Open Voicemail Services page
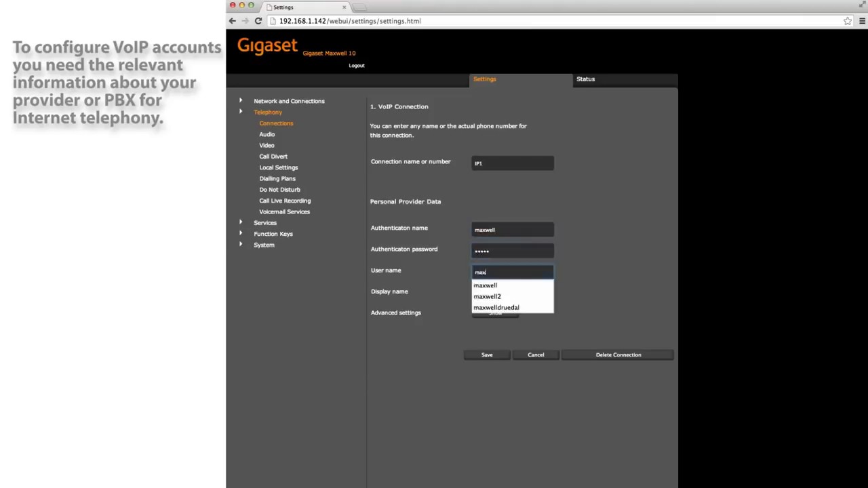The height and width of the screenshot is (488, 868). (x=284, y=211)
